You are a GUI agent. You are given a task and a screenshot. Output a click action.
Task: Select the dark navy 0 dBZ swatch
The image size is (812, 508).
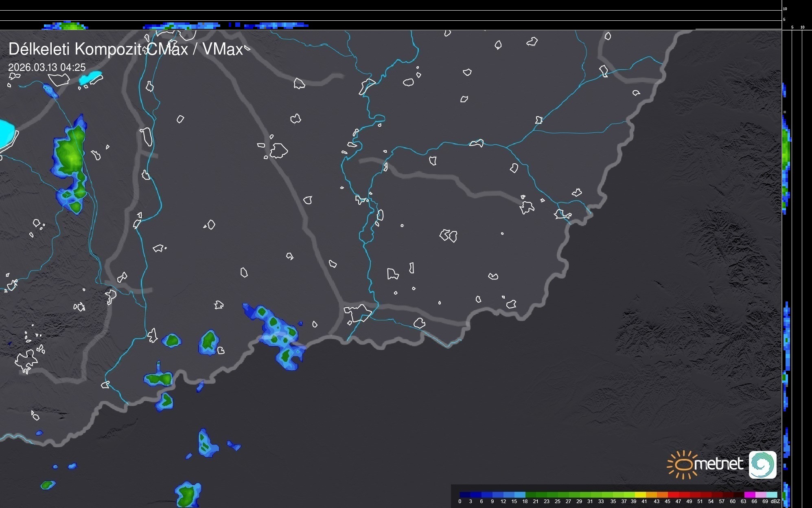click(x=465, y=495)
